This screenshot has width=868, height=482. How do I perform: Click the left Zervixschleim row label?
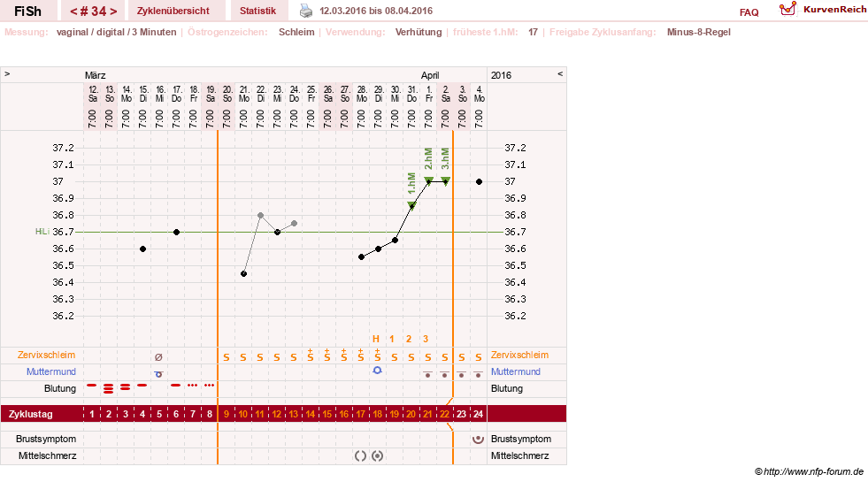coord(47,355)
